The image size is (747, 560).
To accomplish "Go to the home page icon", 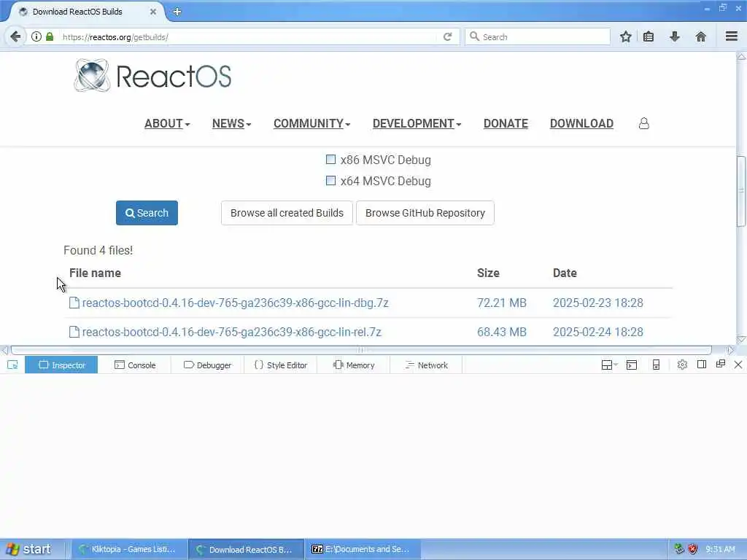I will tap(701, 36).
